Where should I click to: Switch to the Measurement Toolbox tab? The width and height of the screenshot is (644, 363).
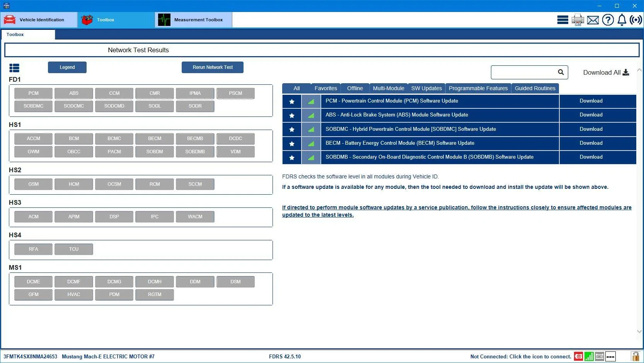194,20
